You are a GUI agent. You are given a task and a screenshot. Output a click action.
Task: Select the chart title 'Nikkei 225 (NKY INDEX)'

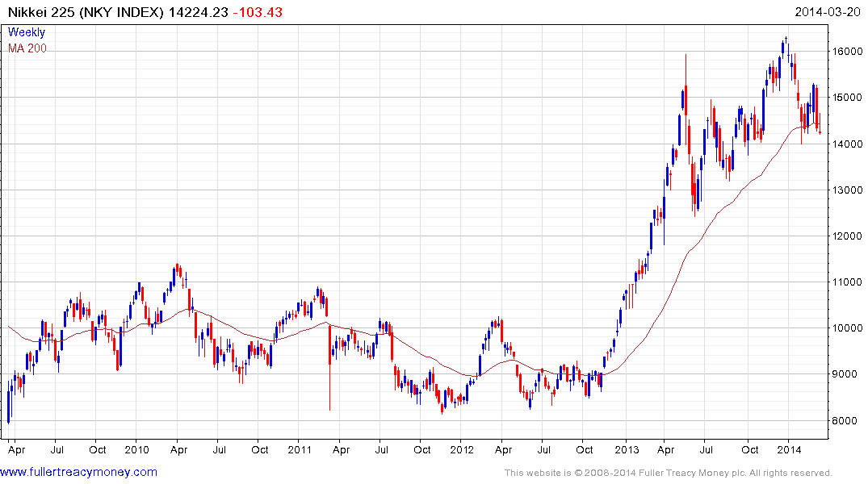pyautogui.click(x=86, y=11)
